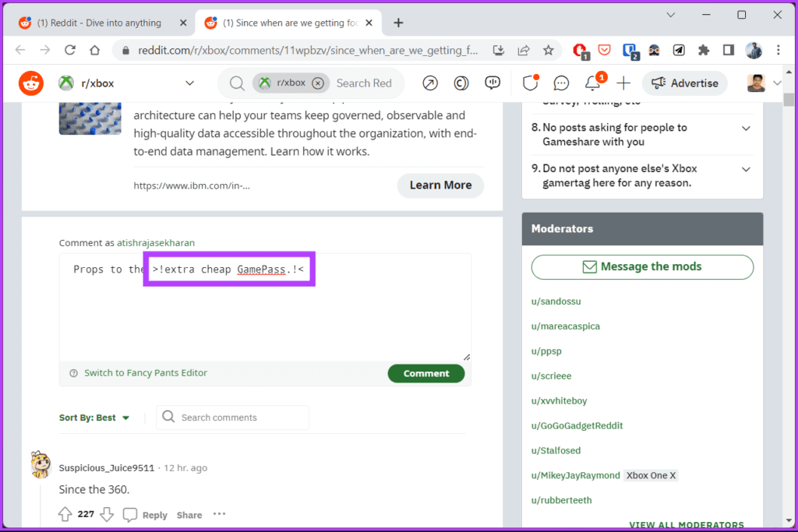This screenshot has width=798, height=532.
Task: Open the notifications bell icon
Action: point(592,83)
